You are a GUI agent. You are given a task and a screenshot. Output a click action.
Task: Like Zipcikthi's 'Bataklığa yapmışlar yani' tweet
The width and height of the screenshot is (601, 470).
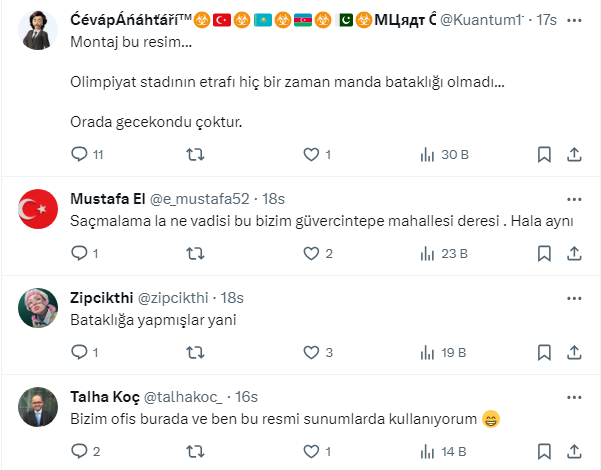pyautogui.click(x=311, y=352)
